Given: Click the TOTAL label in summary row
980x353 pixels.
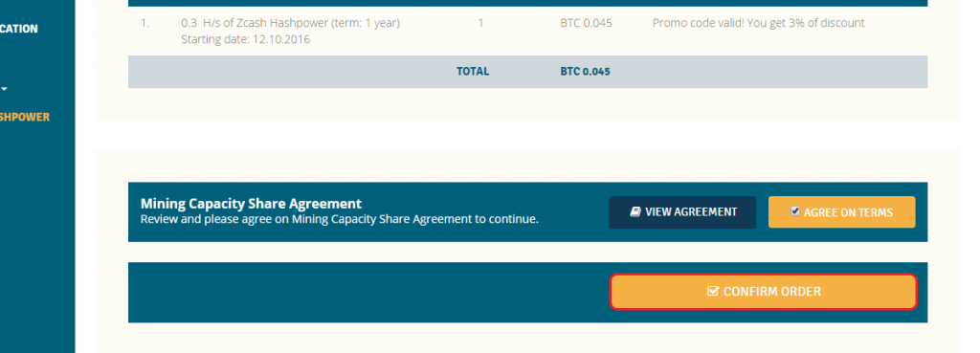Looking at the screenshot, I should (473, 71).
